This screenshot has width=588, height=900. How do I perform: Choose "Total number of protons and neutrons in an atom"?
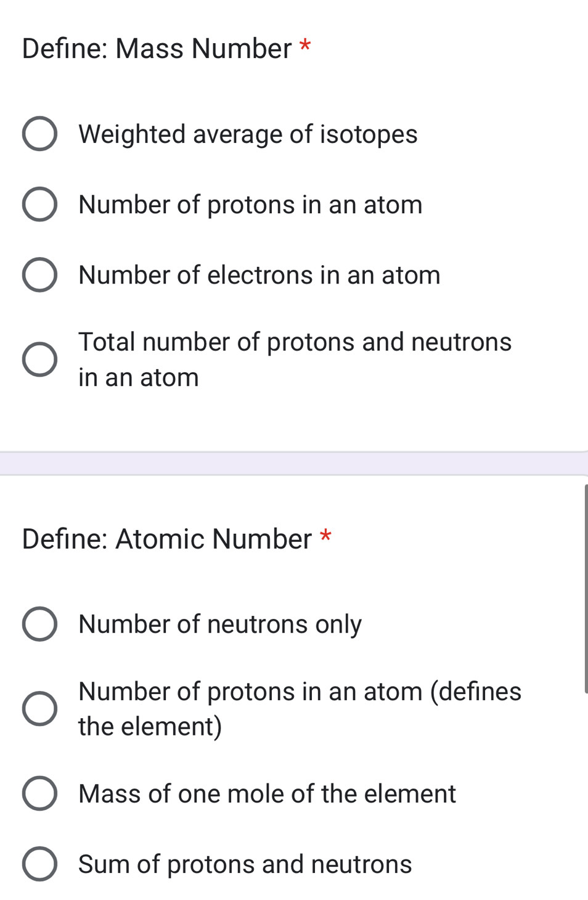pos(295,359)
